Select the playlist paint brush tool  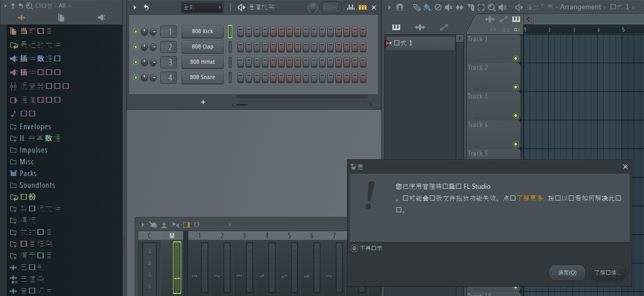pyautogui.click(x=427, y=7)
